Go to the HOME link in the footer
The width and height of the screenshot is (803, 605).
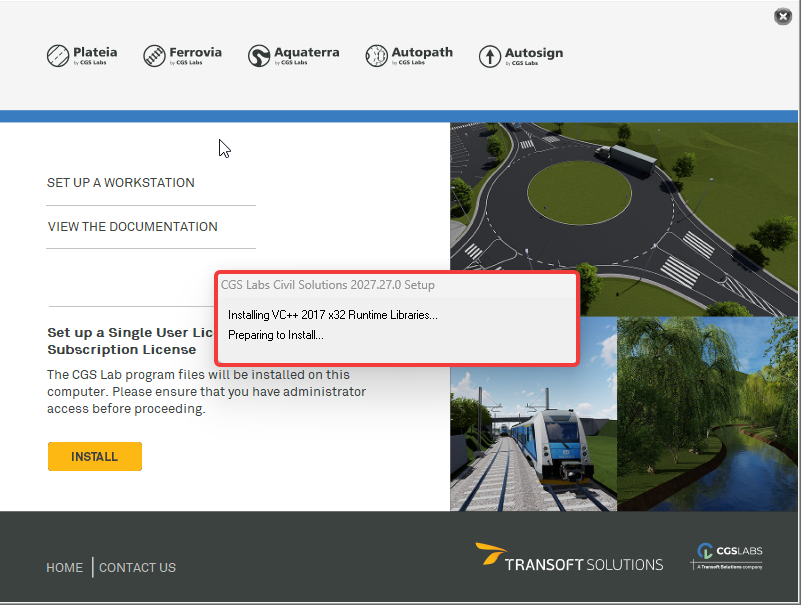(65, 568)
